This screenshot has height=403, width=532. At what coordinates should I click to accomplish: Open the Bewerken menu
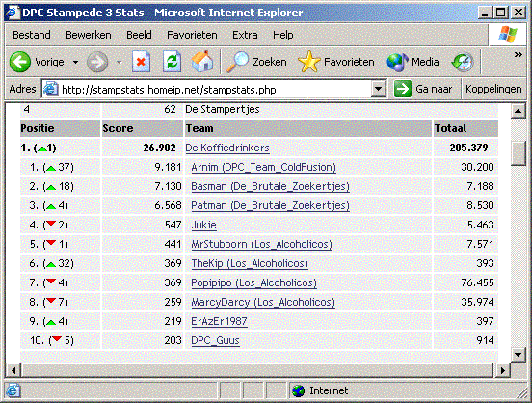pyautogui.click(x=89, y=35)
